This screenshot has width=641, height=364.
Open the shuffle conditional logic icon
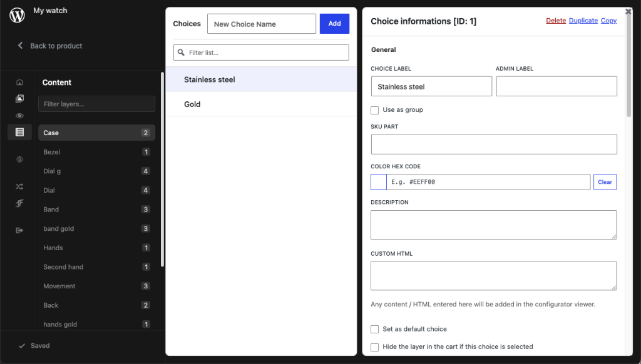pyautogui.click(x=19, y=187)
